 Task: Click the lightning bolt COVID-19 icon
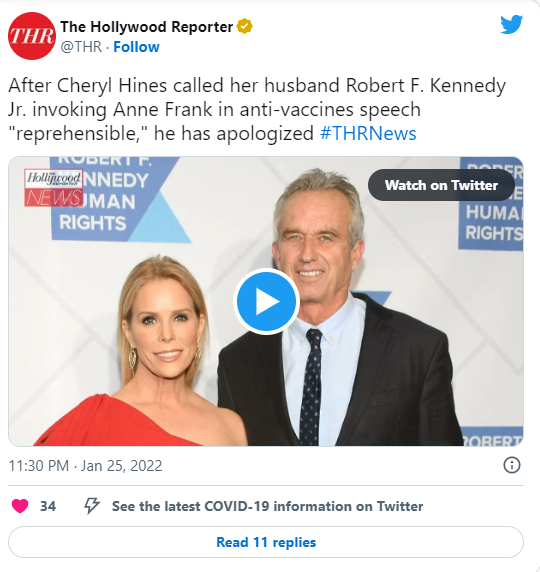click(x=92, y=506)
